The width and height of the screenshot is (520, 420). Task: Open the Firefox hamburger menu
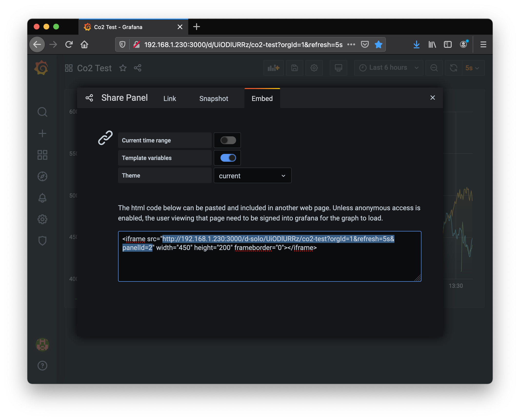pyautogui.click(x=483, y=44)
